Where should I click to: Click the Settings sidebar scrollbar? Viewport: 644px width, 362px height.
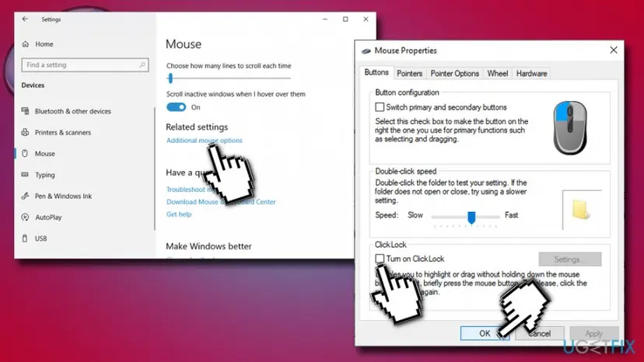point(155,169)
